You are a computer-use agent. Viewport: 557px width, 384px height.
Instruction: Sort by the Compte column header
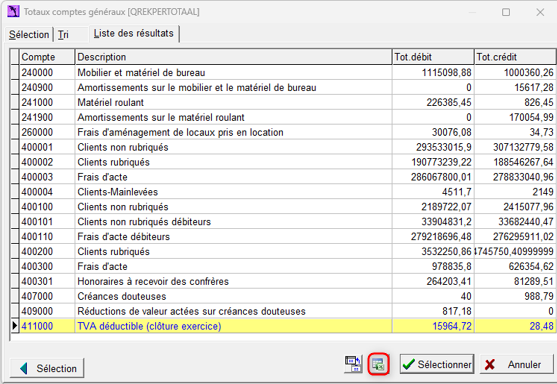tap(47, 57)
